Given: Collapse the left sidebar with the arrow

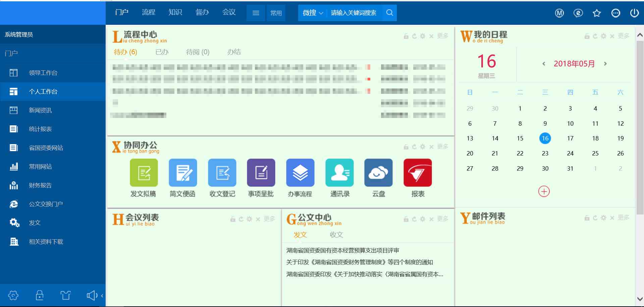Looking at the screenshot, I should (102, 295).
